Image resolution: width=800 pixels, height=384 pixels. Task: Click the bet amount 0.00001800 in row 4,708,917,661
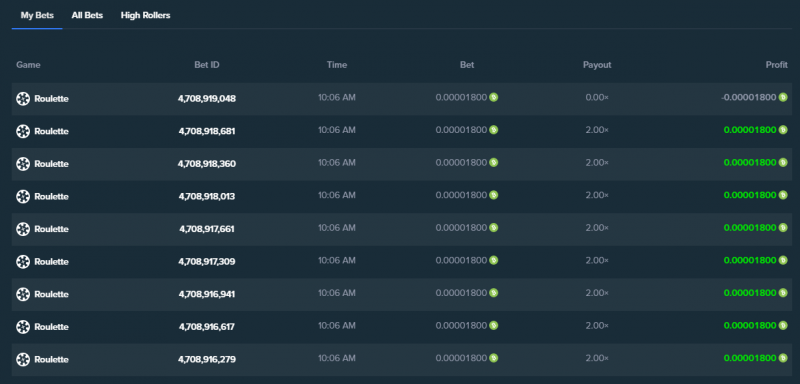coord(461,228)
